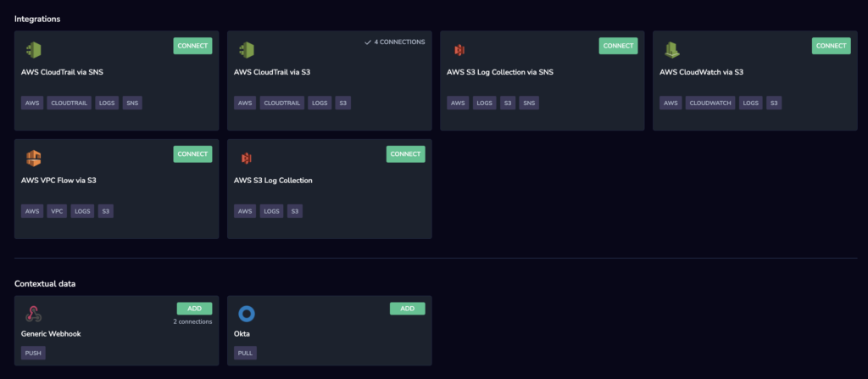Click the AWS CloudTrail via S3 icon

click(247, 50)
